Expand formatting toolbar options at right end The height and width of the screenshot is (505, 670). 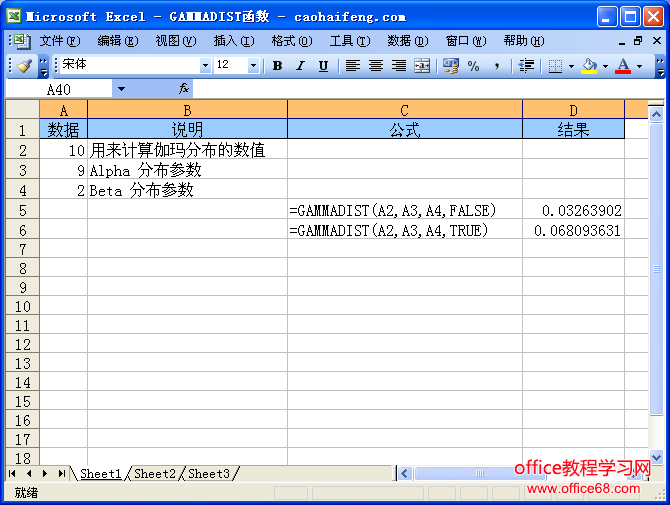[x=660, y=67]
